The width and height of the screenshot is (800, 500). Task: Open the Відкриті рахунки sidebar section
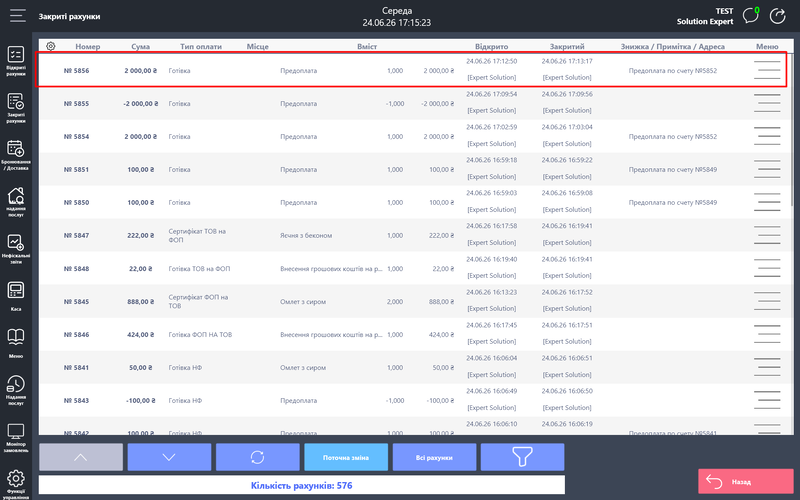[x=16, y=61]
